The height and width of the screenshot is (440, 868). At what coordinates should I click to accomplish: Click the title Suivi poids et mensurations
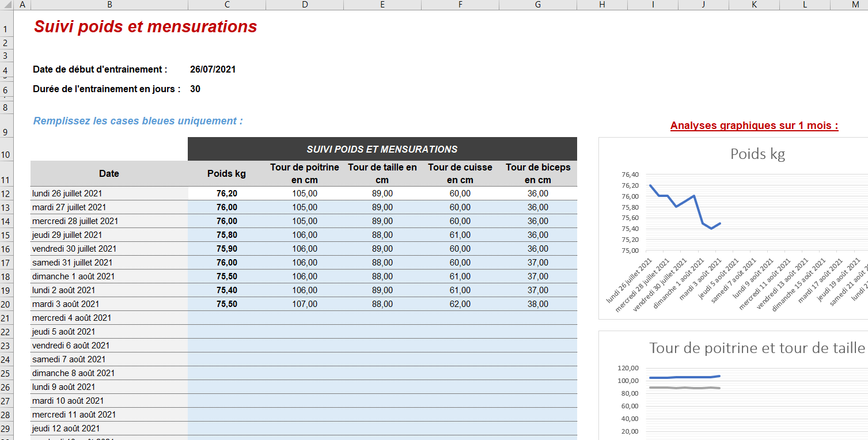coord(144,26)
